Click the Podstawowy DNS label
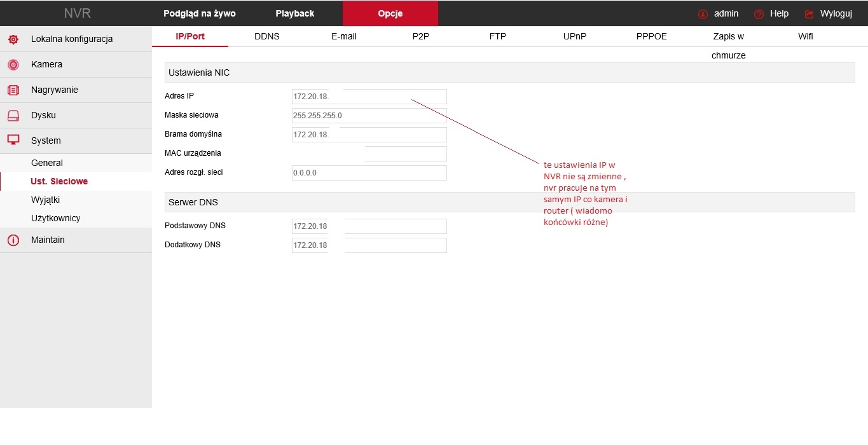 coord(195,226)
